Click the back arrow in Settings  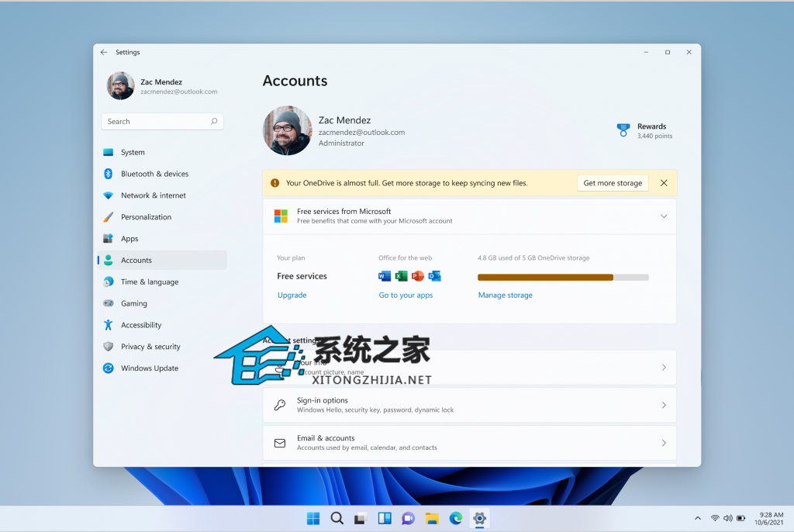104,52
